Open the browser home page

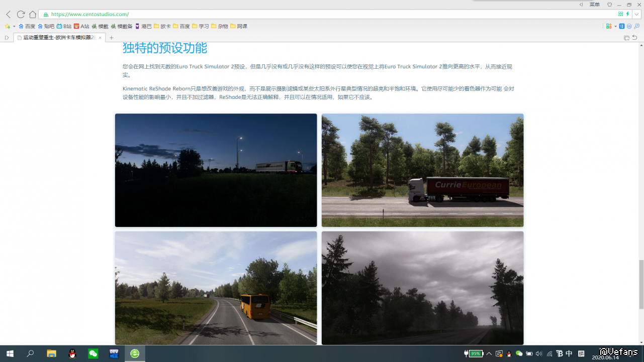[x=33, y=15]
